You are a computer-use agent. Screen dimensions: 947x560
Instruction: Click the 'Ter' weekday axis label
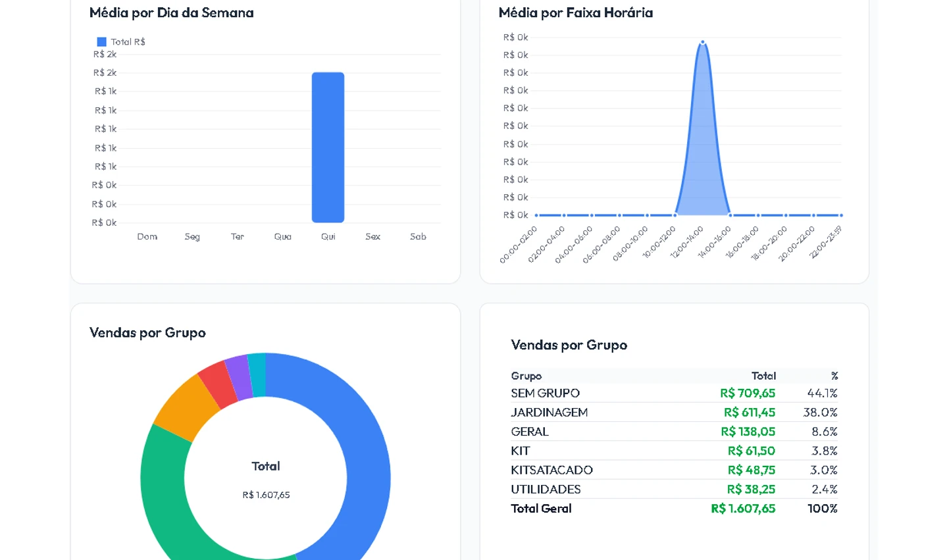click(x=238, y=237)
